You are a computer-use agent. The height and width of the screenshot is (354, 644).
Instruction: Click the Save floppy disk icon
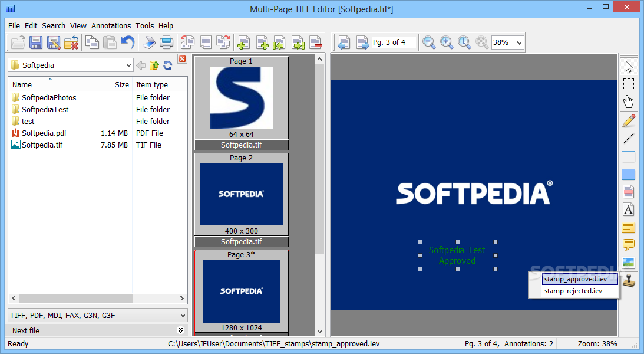[36, 42]
